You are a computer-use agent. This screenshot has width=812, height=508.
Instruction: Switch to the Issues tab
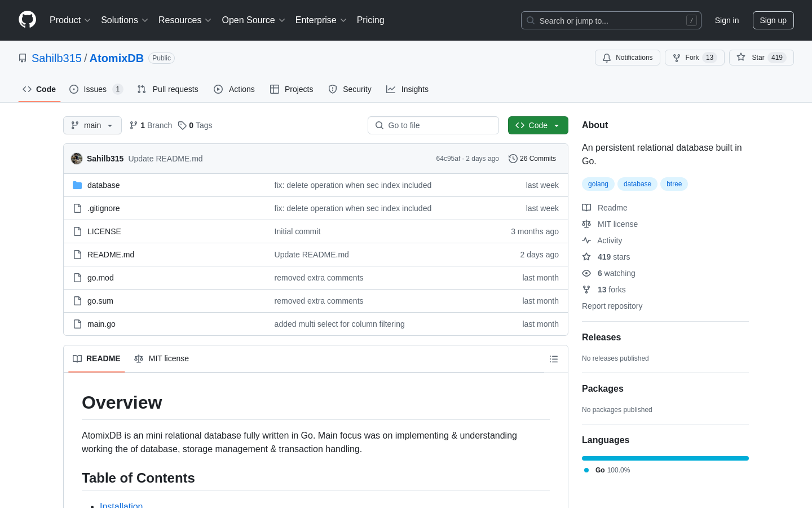pyautogui.click(x=96, y=89)
